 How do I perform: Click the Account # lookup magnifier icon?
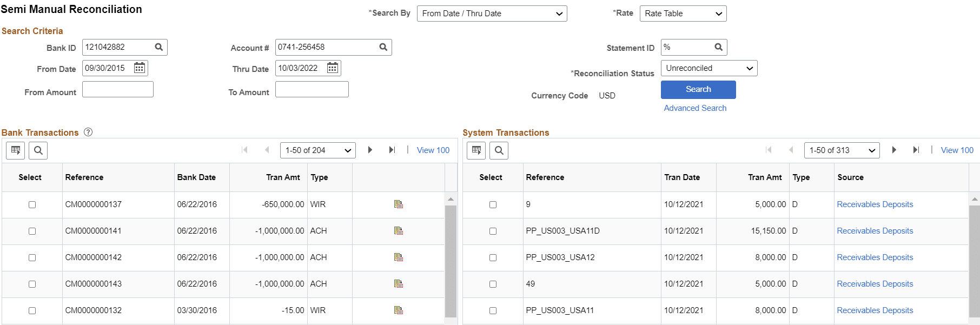[383, 47]
